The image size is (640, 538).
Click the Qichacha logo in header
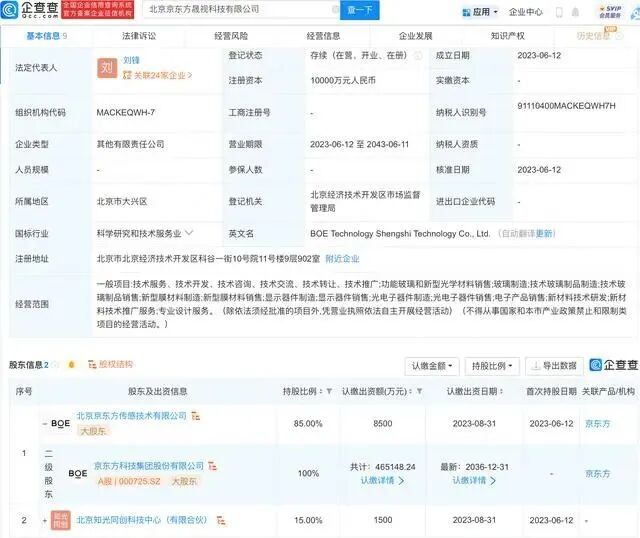30,9
